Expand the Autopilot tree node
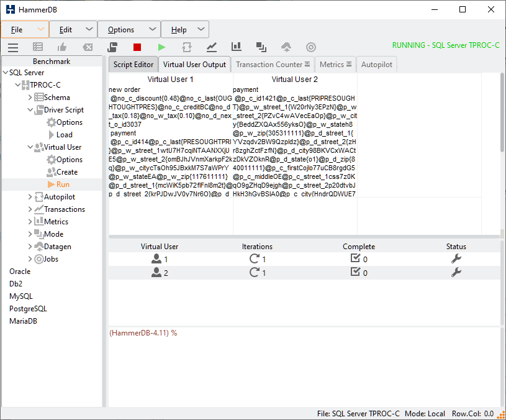This screenshot has height=420, width=506. coord(30,197)
